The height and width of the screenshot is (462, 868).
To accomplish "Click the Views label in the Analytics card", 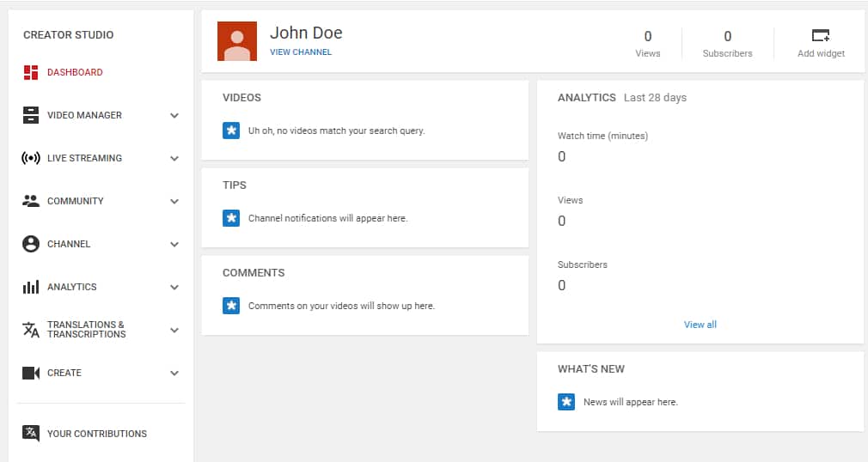I will click(x=570, y=200).
